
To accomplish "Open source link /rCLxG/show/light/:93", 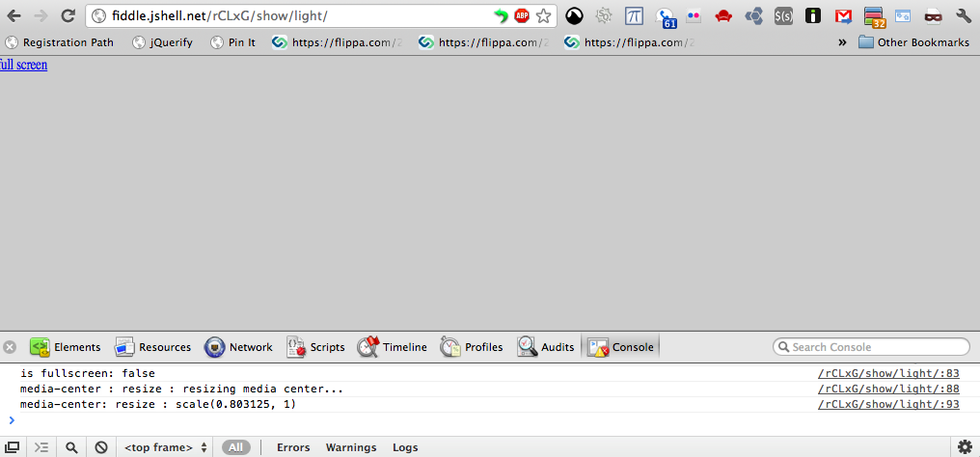I will [x=888, y=405].
